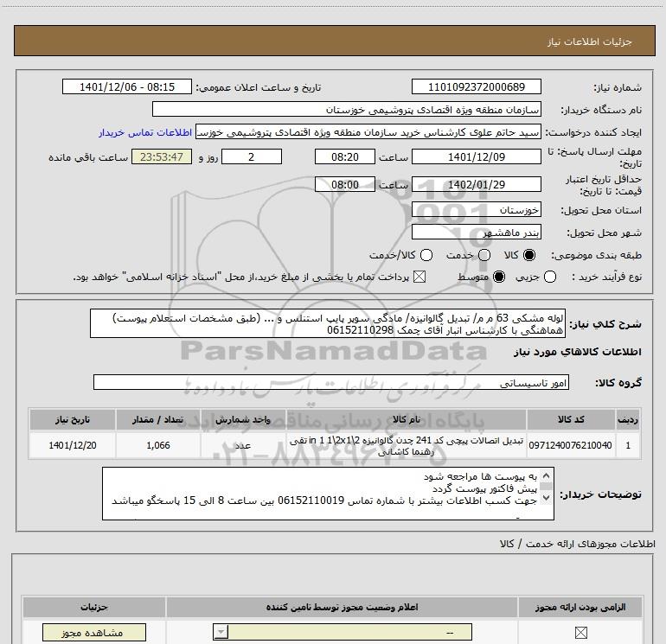Click the گروه کالا field امور تاسیساتی
666x644 pixels.
click(x=331, y=382)
